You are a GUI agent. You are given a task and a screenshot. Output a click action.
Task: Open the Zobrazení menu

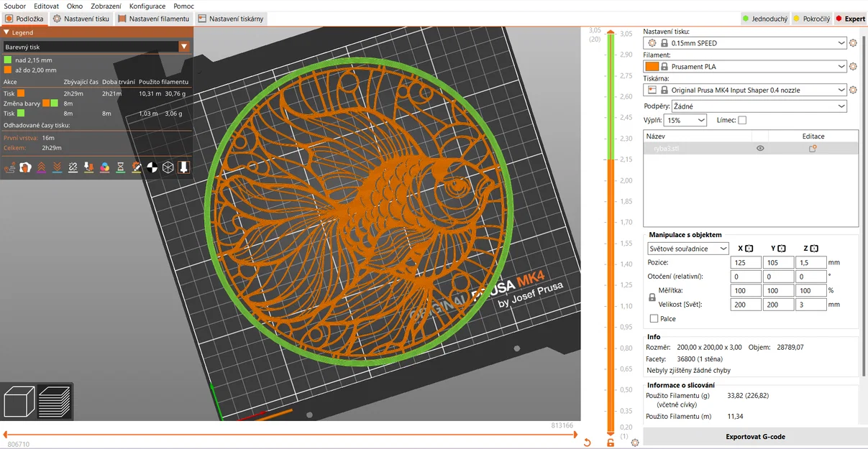click(x=106, y=6)
